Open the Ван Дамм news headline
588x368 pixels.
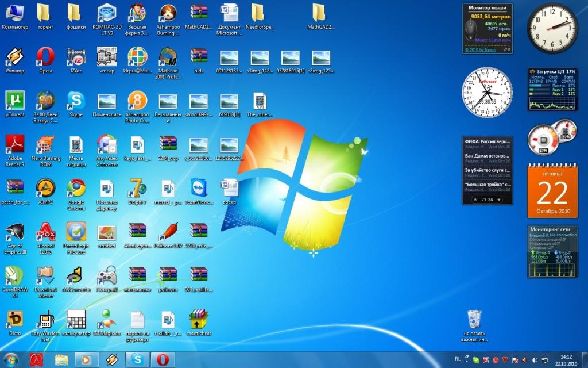pyautogui.click(x=487, y=155)
